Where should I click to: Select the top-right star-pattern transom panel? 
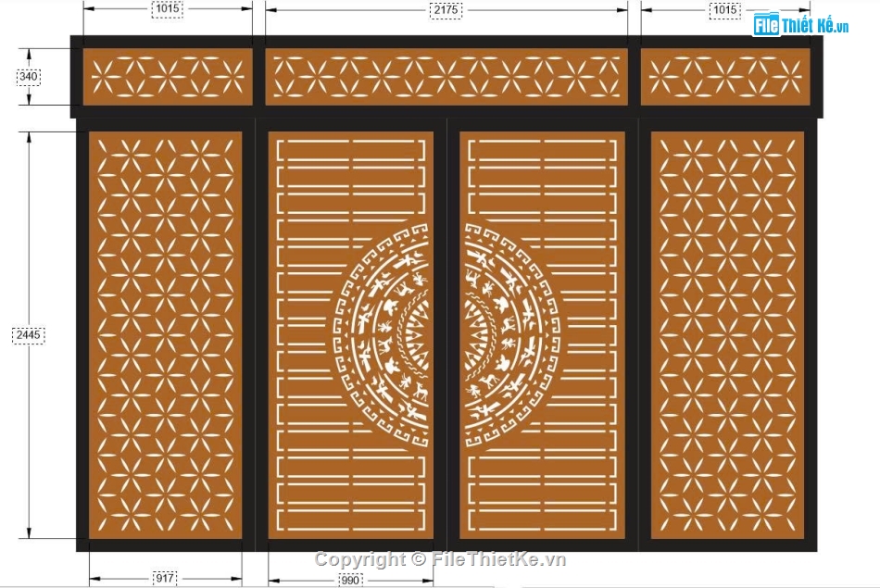724,77
